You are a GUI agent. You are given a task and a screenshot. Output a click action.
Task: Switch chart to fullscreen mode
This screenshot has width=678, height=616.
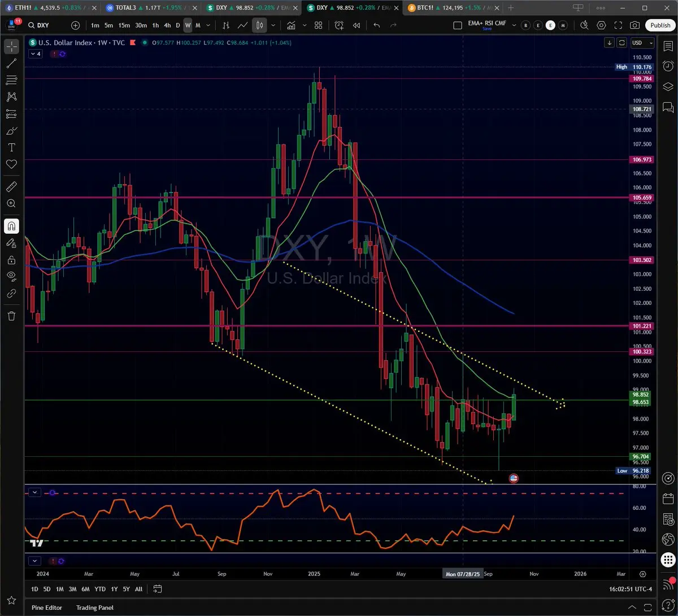tap(618, 25)
